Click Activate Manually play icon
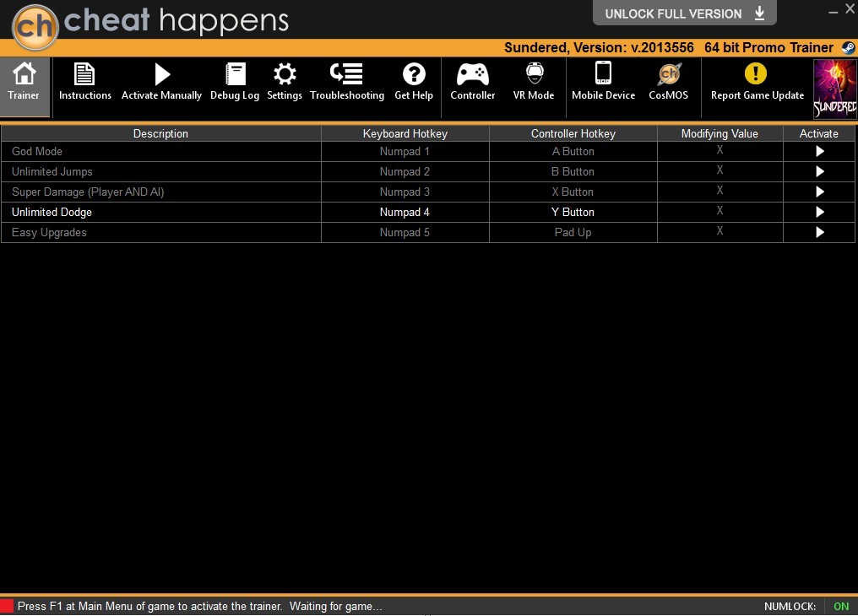The height and width of the screenshot is (616, 858). [161, 74]
